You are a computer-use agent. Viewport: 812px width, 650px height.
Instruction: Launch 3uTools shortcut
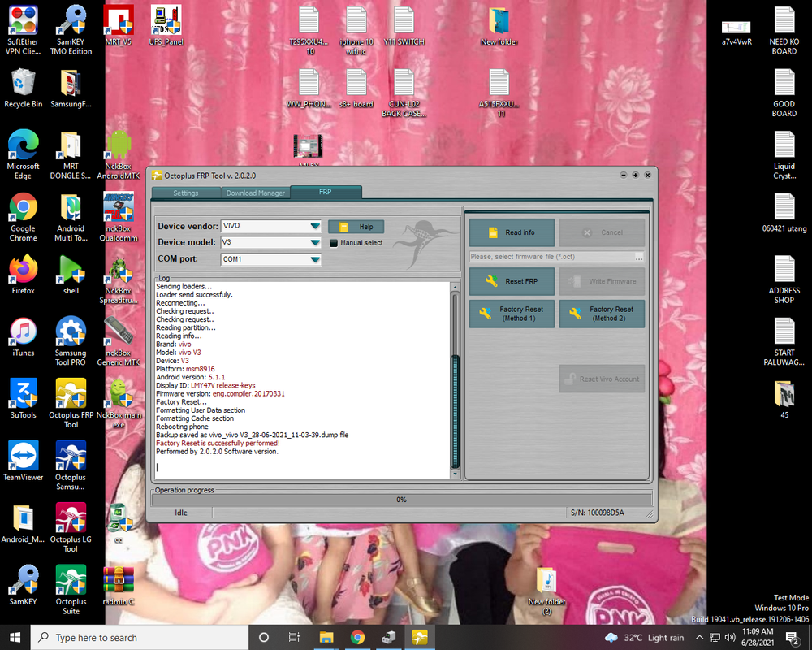pos(23,399)
